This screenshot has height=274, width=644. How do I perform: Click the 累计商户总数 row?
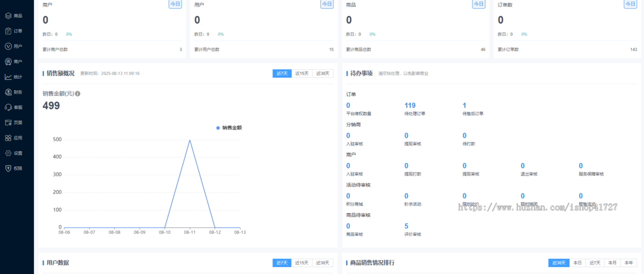coord(112,49)
